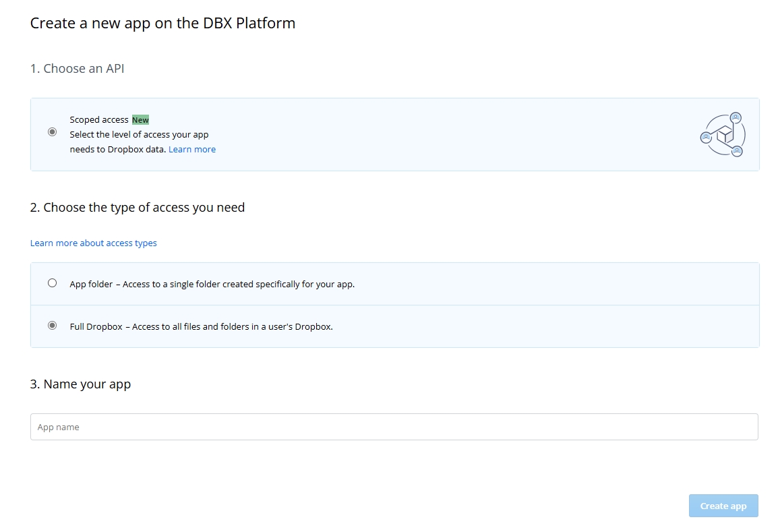
Task: Open the Learn more link about scoped access
Action: 192,149
